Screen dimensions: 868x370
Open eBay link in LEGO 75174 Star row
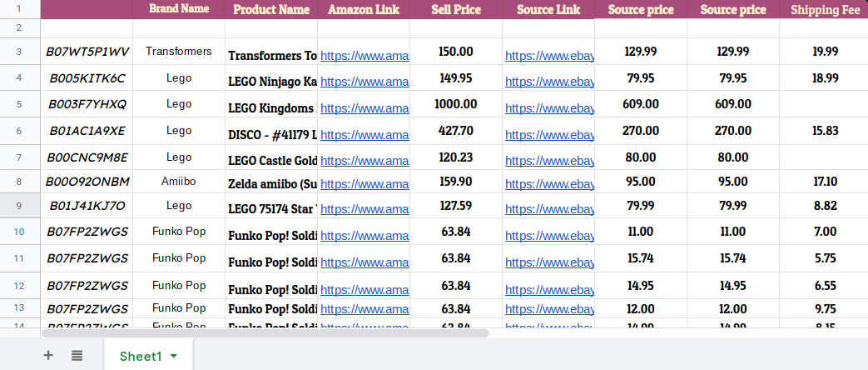point(550,209)
